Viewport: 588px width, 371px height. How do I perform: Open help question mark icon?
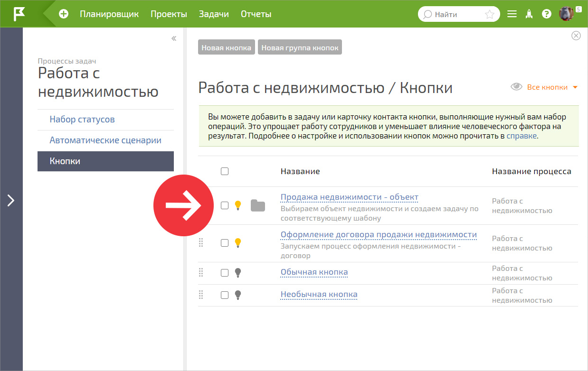click(547, 14)
